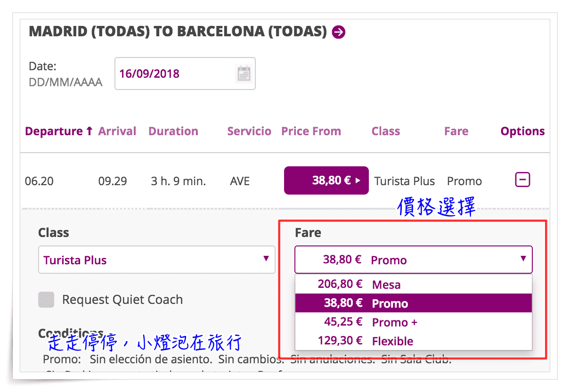
Task: Click into the 16/09/2018 date field
Action: click(x=175, y=73)
